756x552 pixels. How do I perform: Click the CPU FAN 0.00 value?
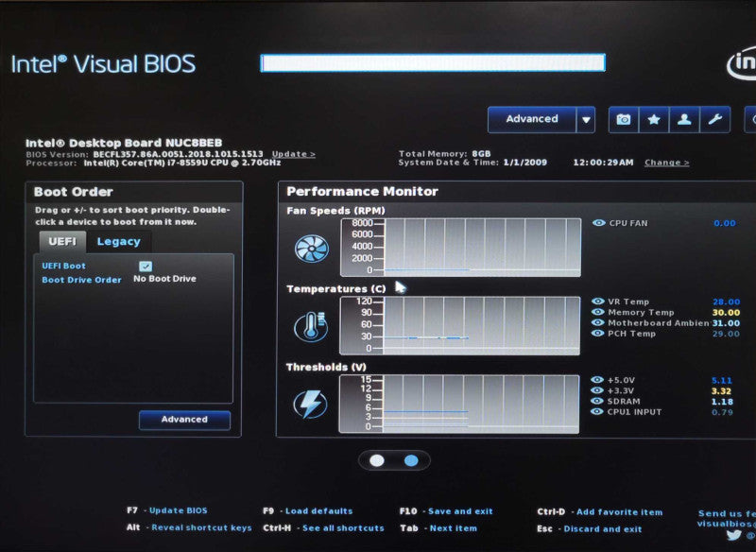tap(725, 223)
